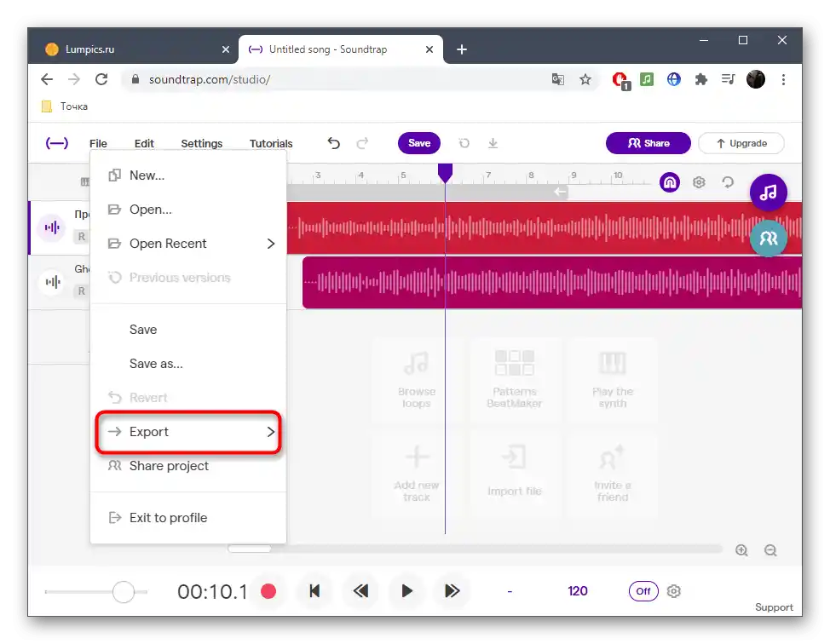Click the fast forward button
Image resolution: width=830 pixels, height=644 pixels.
click(452, 591)
